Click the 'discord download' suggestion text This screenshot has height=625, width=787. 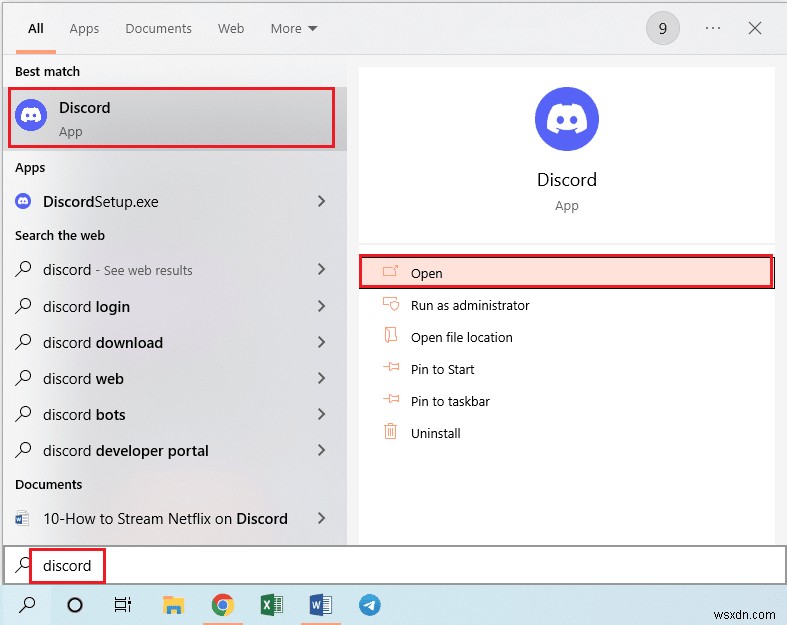[x=103, y=342]
